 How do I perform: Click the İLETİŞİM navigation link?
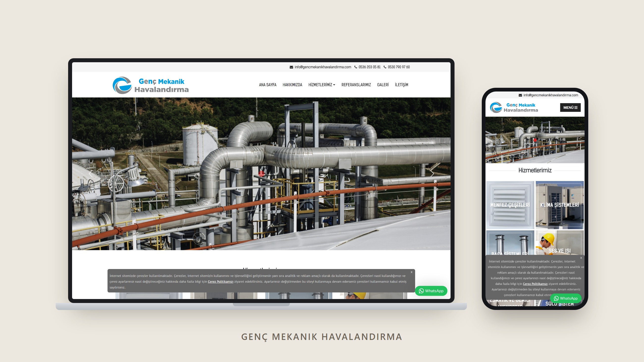[x=401, y=85]
